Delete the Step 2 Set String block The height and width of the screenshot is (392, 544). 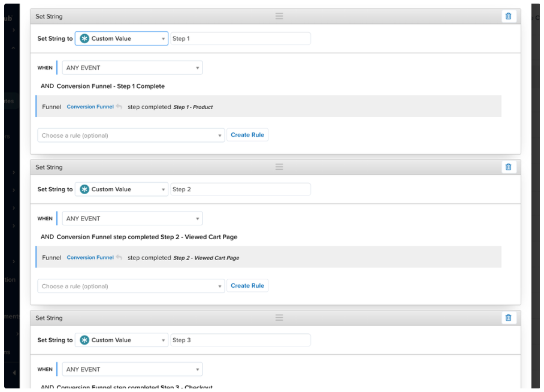pos(508,167)
